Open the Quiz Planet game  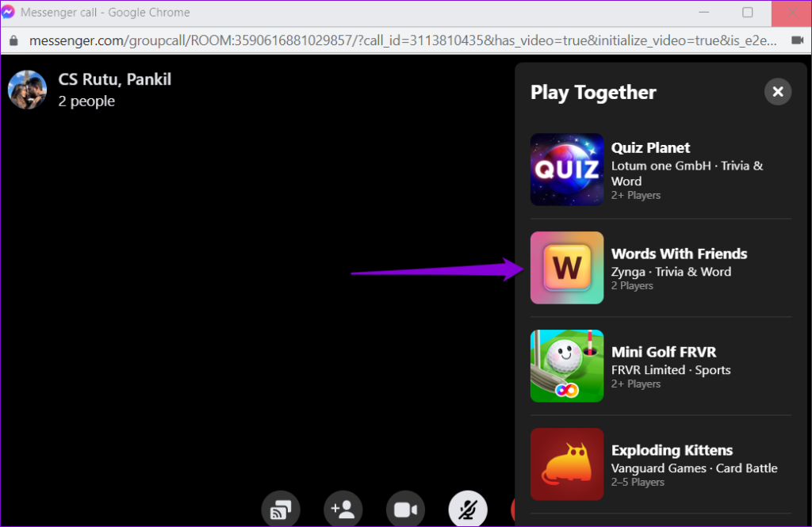566,170
